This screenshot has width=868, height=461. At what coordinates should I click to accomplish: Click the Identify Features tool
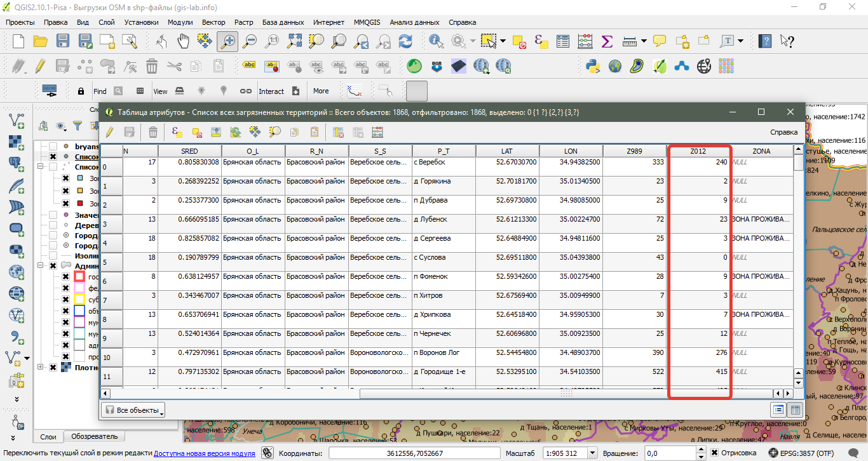pos(437,42)
